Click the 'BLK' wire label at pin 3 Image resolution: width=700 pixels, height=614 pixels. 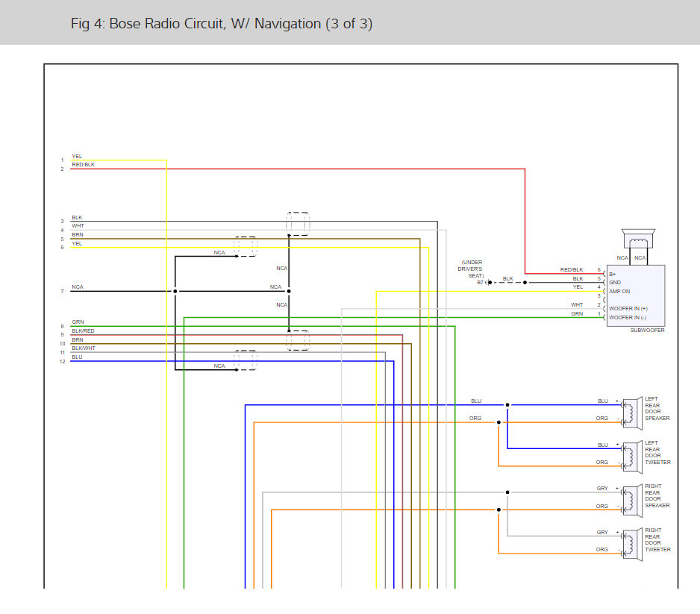pyautogui.click(x=77, y=217)
